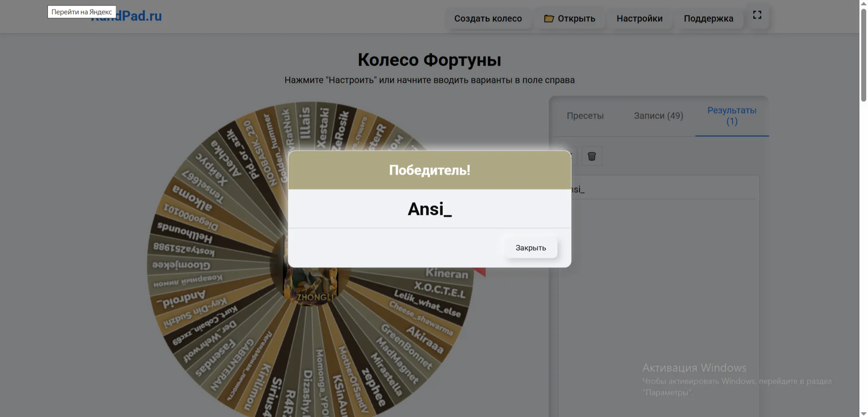
Task: Select the Результаты (1) tab
Action: coord(732,116)
